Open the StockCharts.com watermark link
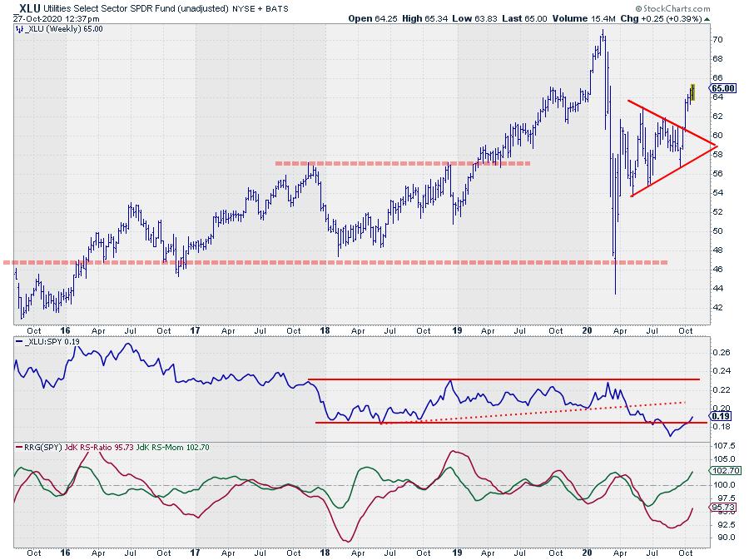The width and height of the screenshot is (749, 560). tap(707, 8)
